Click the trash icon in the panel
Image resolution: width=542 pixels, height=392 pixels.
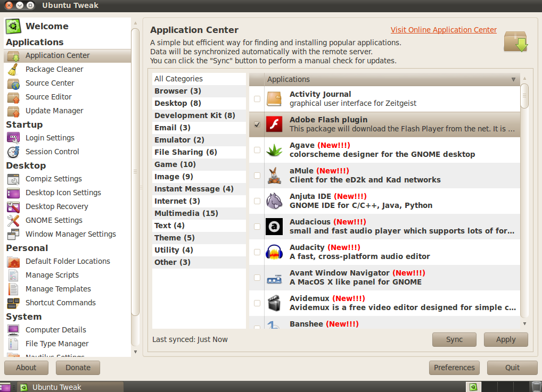(x=537, y=387)
